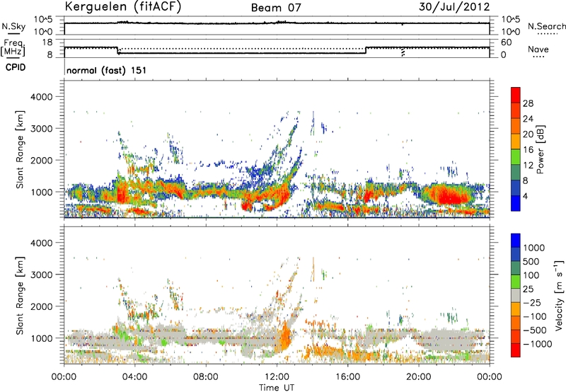Click the '20' power color bar value
Viewport: 566px width, 392px height.
pos(528,134)
